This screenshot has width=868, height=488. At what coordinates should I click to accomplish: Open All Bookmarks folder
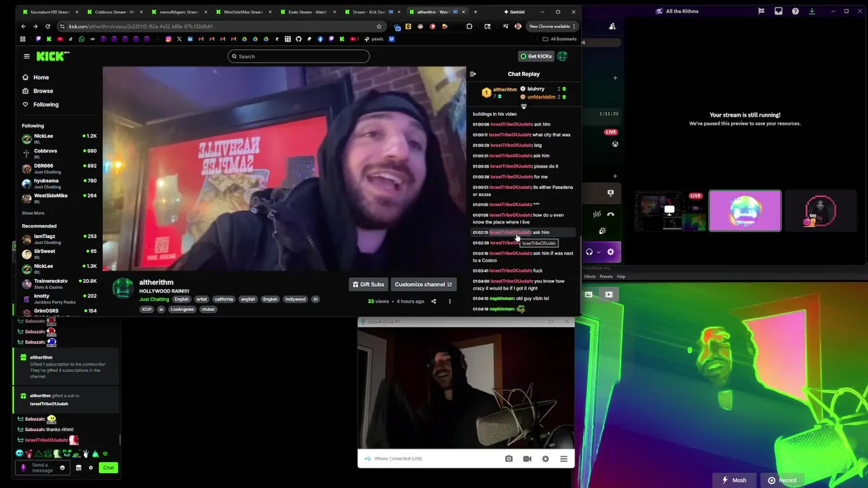pyautogui.click(x=560, y=39)
